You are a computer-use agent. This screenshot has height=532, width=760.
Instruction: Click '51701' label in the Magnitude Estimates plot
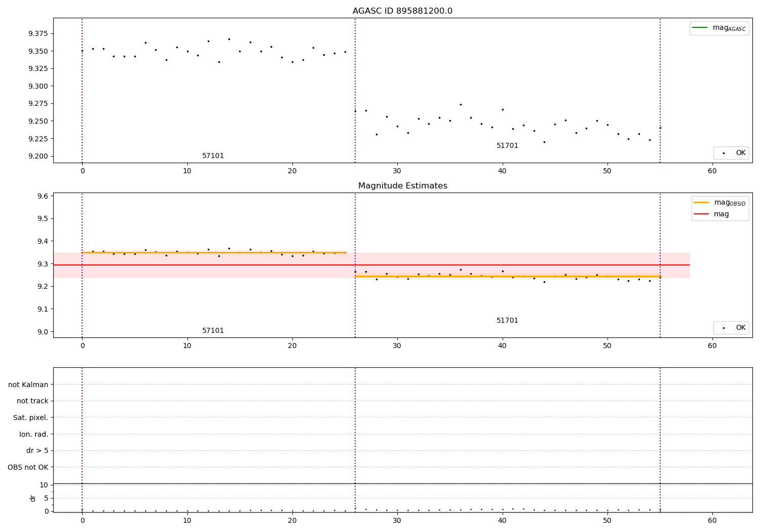[x=507, y=321]
